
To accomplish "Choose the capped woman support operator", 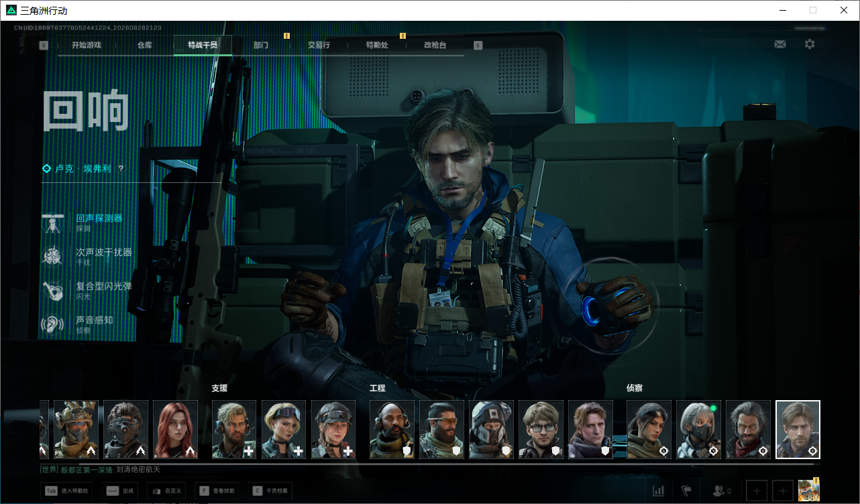I will pyautogui.click(x=333, y=430).
